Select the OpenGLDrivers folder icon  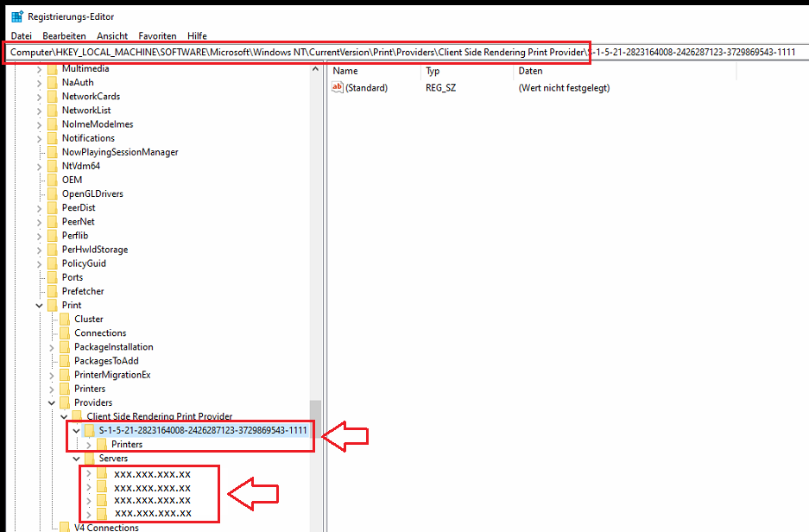(x=52, y=193)
